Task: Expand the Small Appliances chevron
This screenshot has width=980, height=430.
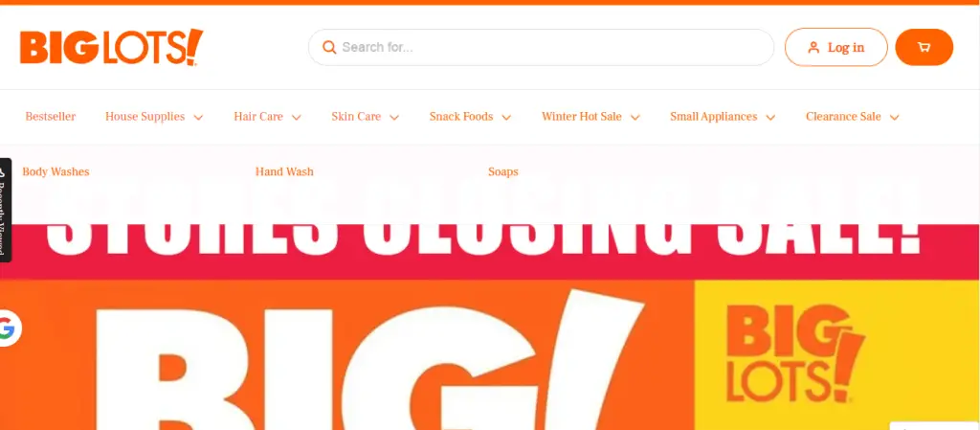Action: tap(770, 117)
